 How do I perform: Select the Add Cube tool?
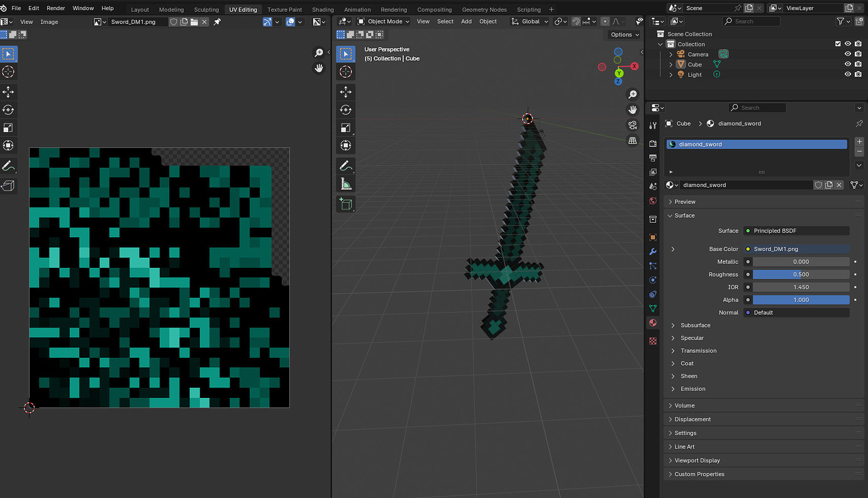(x=345, y=204)
